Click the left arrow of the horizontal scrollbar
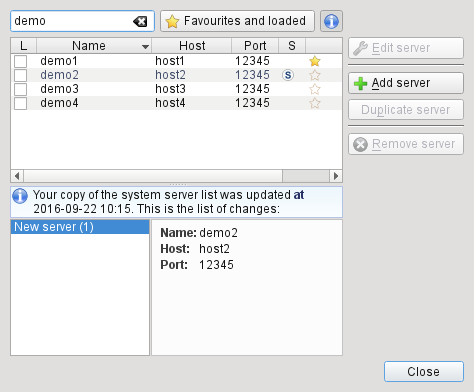474x392 pixels. pos(17,176)
